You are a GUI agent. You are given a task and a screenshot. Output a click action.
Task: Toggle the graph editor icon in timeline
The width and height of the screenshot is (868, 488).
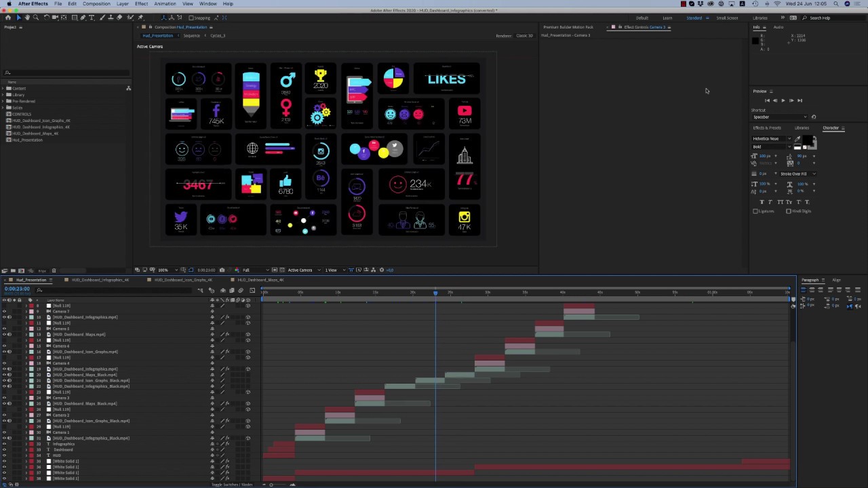tap(252, 290)
